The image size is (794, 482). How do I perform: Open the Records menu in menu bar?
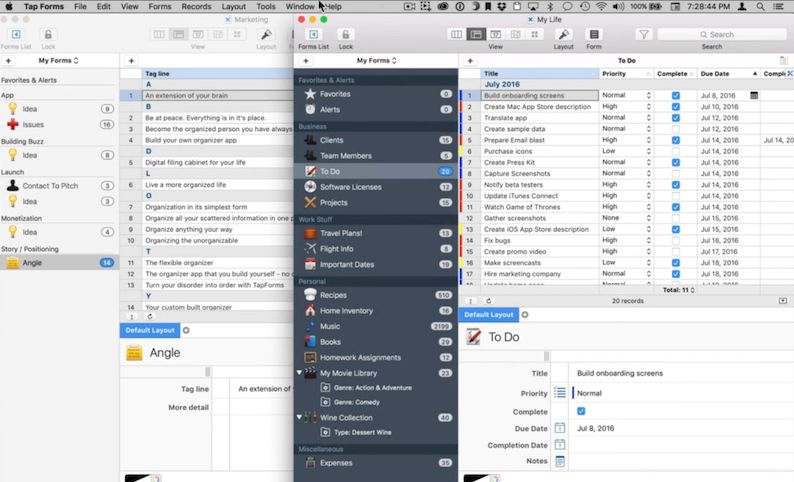[196, 6]
